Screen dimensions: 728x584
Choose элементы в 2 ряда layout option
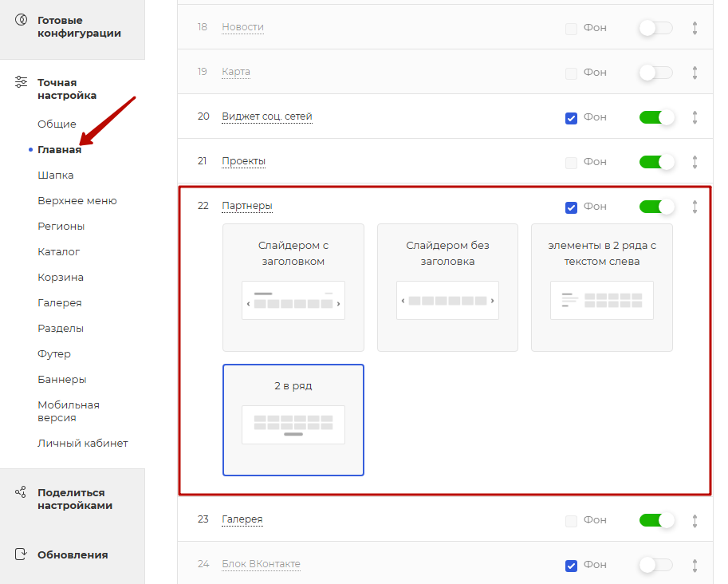tap(601, 287)
